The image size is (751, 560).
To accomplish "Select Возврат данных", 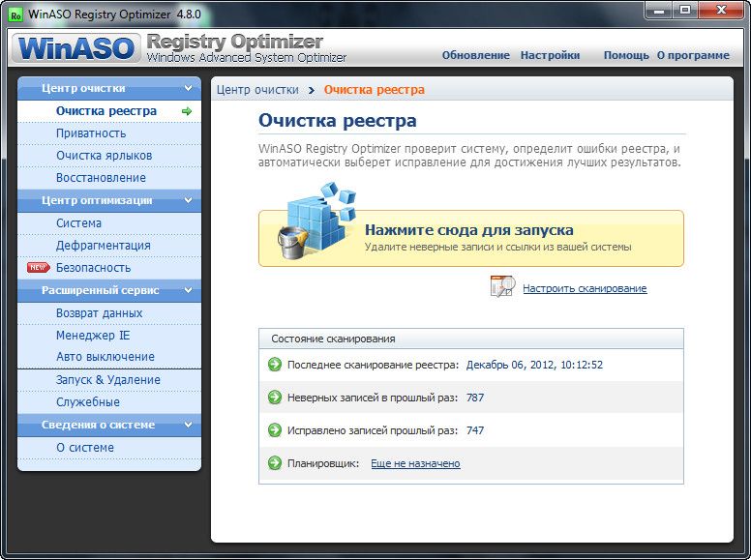I will (x=109, y=313).
